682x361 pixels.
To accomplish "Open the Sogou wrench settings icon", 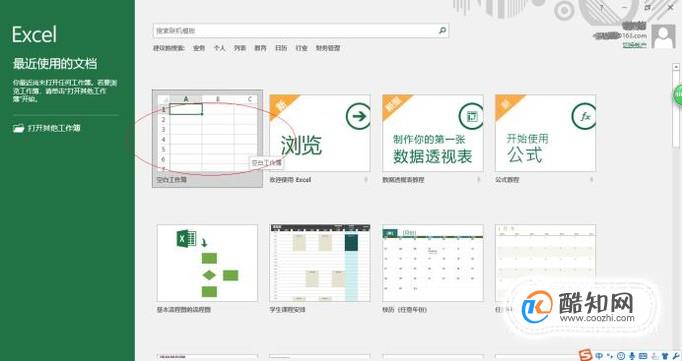I will click(675, 356).
